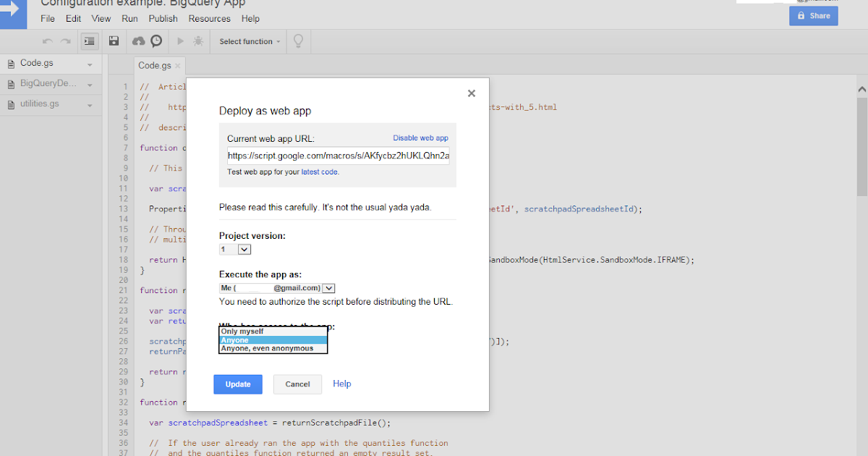Switch to the Code.gs tab
Viewport: 868px width, 456px height.
point(154,64)
